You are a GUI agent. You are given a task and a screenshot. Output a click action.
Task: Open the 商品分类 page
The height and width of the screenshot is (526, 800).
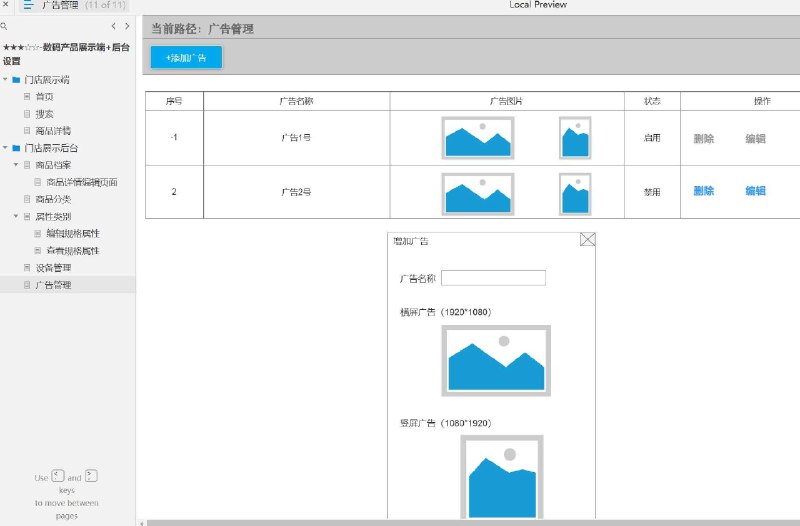(53, 199)
